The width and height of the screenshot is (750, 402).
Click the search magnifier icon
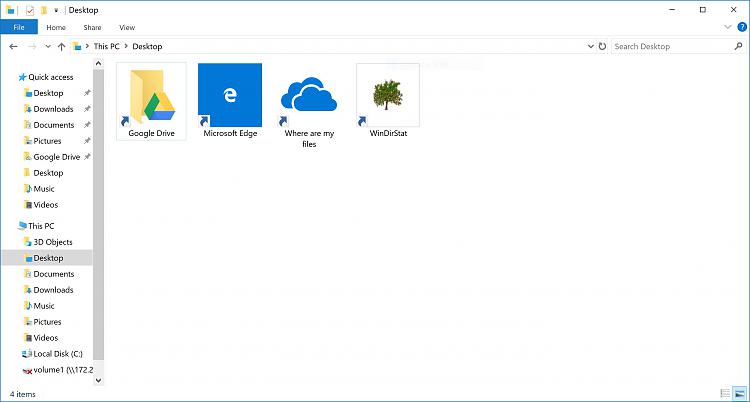coord(738,46)
